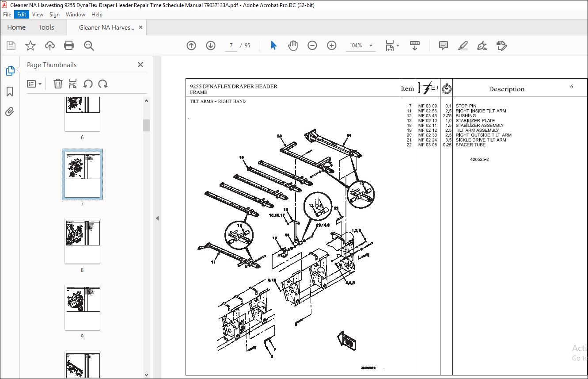Screen dimensions: 588x379
Task: Open the Bookmarks side panel icon
Action: 10,92
